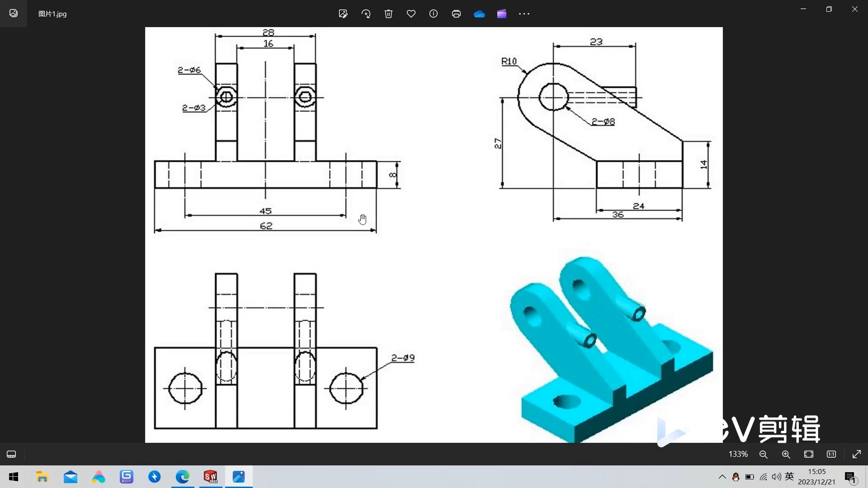Rotate the image with toolbar icon
868x488 pixels.
(x=366, y=14)
